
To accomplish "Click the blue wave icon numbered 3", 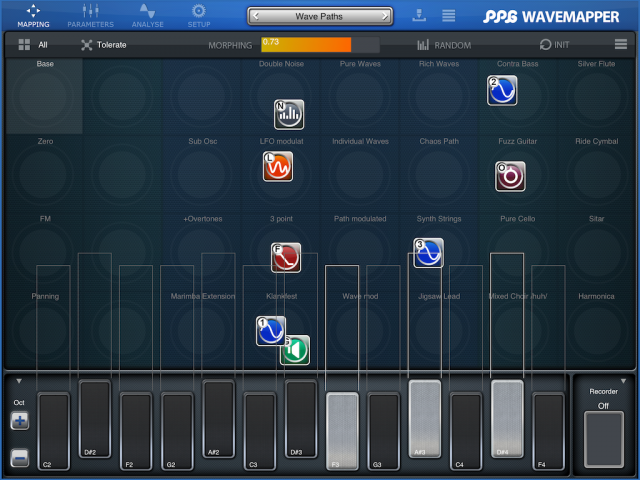I will coord(428,253).
